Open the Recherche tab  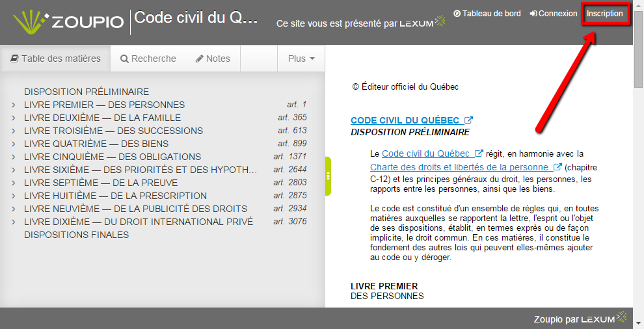click(x=148, y=59)
